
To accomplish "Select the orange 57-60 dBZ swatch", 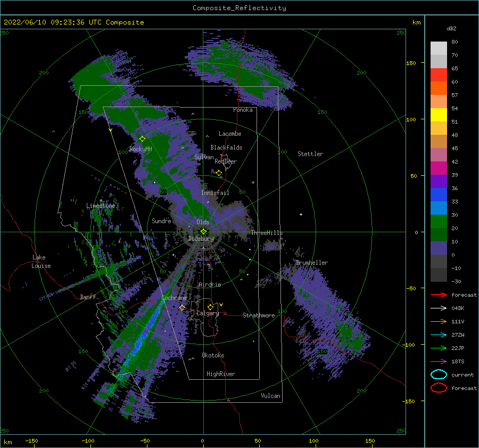I will click(x=439, y=88).
